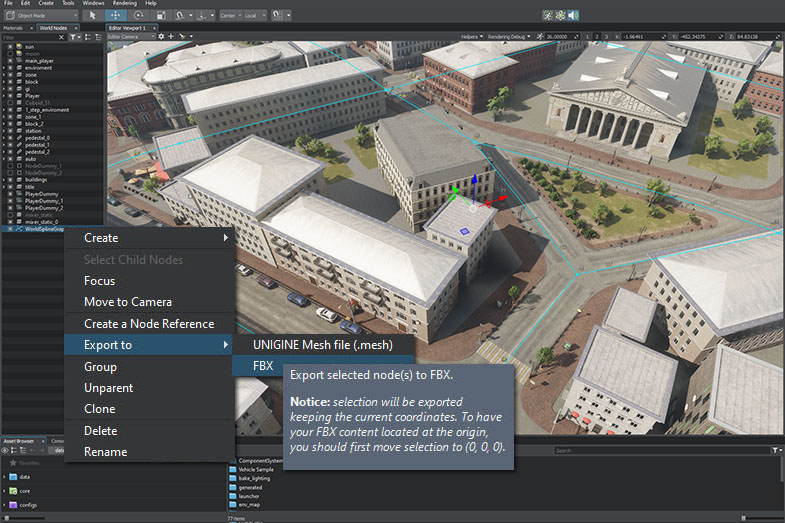Open the Object Mode dropdown
Image resolution: width=785 pixels, height=523 pixels.
point(38,15)
